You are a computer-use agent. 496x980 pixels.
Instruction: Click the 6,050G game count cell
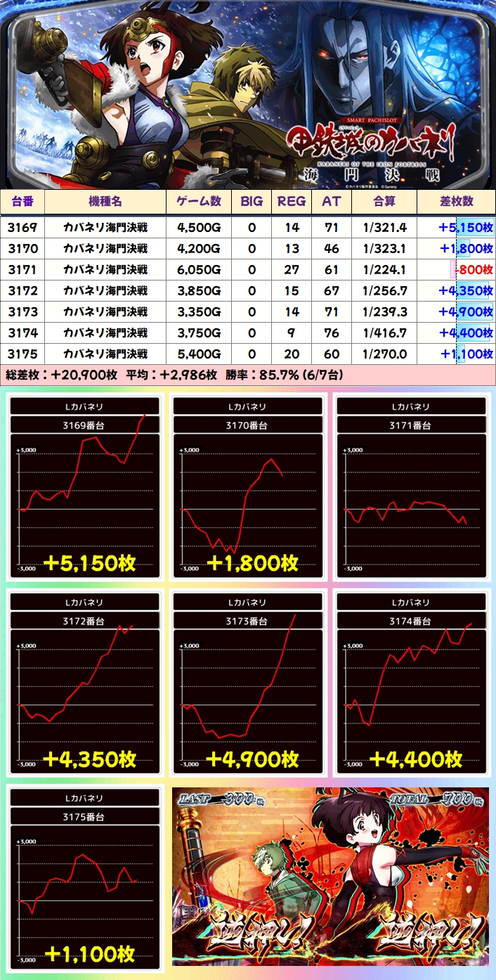point(199,269)
